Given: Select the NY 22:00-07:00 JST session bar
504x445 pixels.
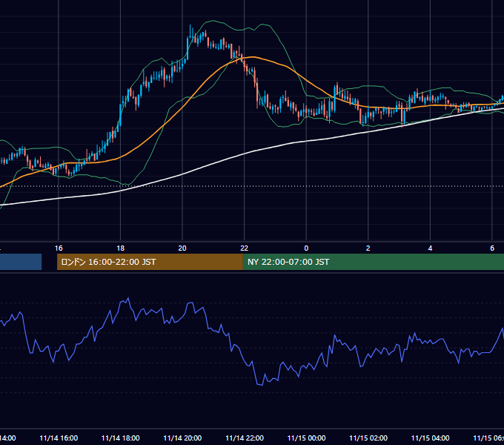Looking at the screenshot, I should 373,262.
